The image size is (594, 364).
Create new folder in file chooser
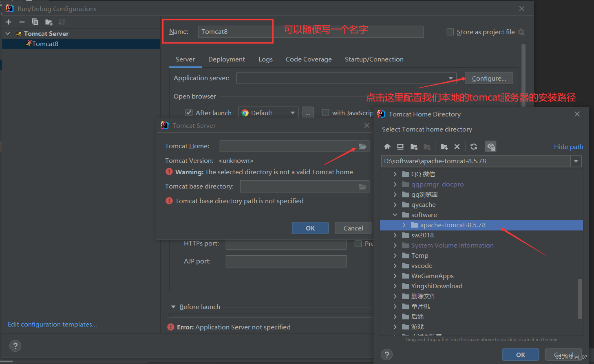click(x=444, y=147)
